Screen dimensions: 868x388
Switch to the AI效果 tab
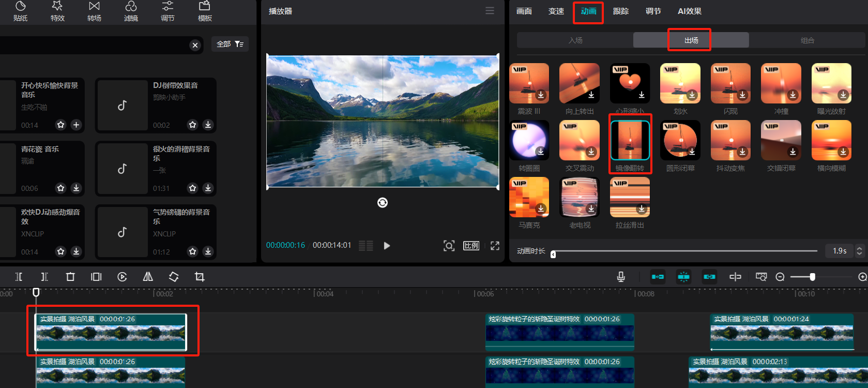coord(690,11)
